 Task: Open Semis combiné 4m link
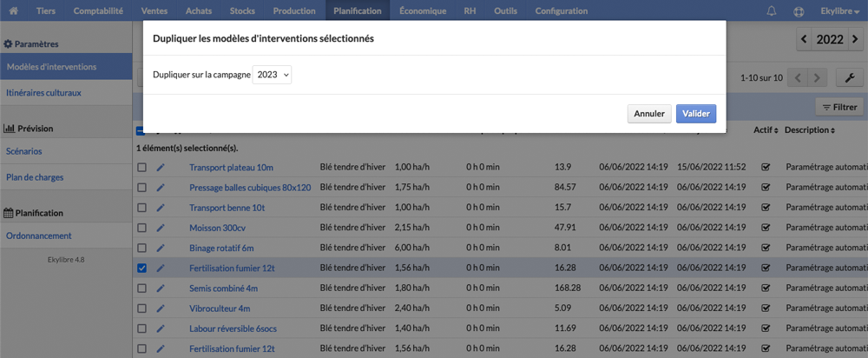tap(224, 288)
